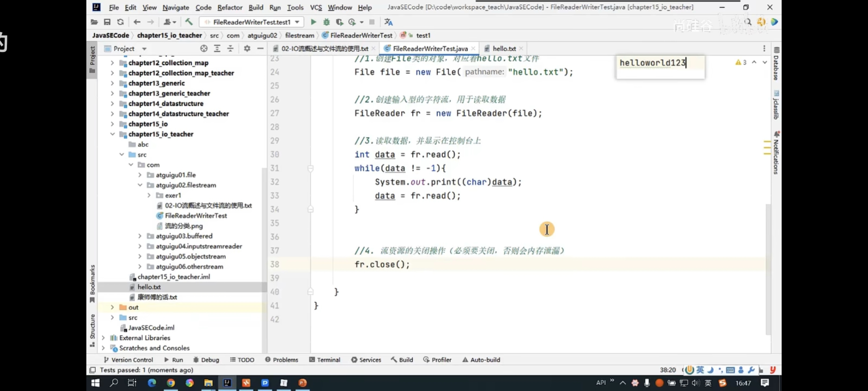Image resolution: width=868 pixels, height=391 pixels.
Task: Click the Save All disk icon
Action: (107, 22)
